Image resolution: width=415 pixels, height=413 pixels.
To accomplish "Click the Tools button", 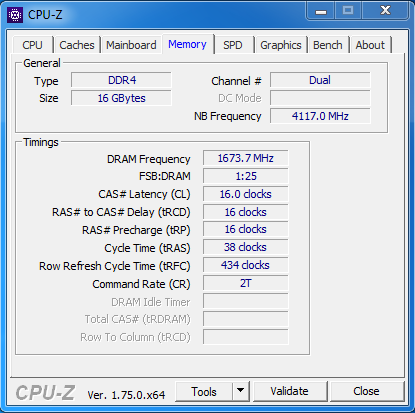I will [x=204, y=391].
